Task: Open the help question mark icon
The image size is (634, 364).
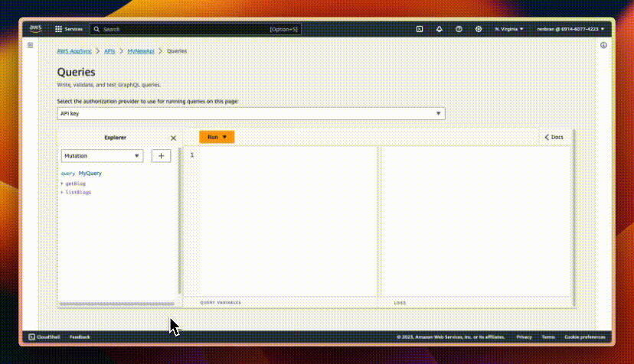Action: pos(459,29)
